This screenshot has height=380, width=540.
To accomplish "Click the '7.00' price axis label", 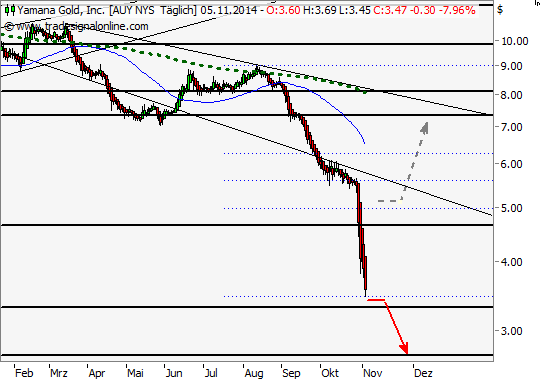I will click(x=511, y=127).
